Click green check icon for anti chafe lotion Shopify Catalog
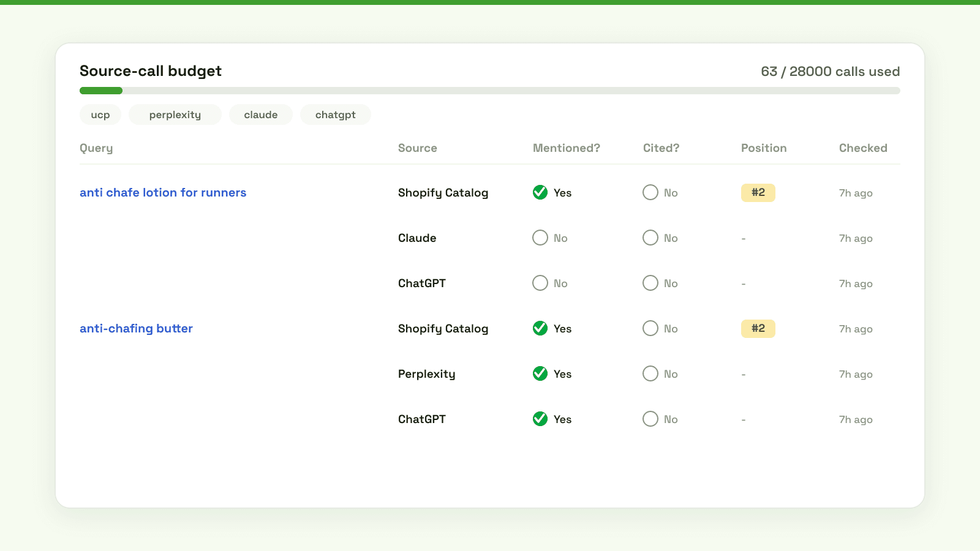 pos(540,192)
